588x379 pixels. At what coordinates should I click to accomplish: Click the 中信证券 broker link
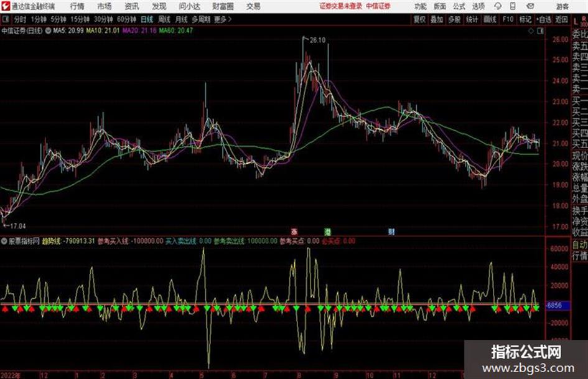click(x=378, y=6)
